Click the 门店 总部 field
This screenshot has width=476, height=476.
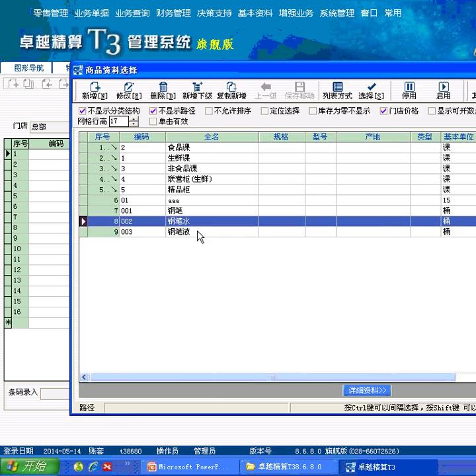tap(50, 127)
